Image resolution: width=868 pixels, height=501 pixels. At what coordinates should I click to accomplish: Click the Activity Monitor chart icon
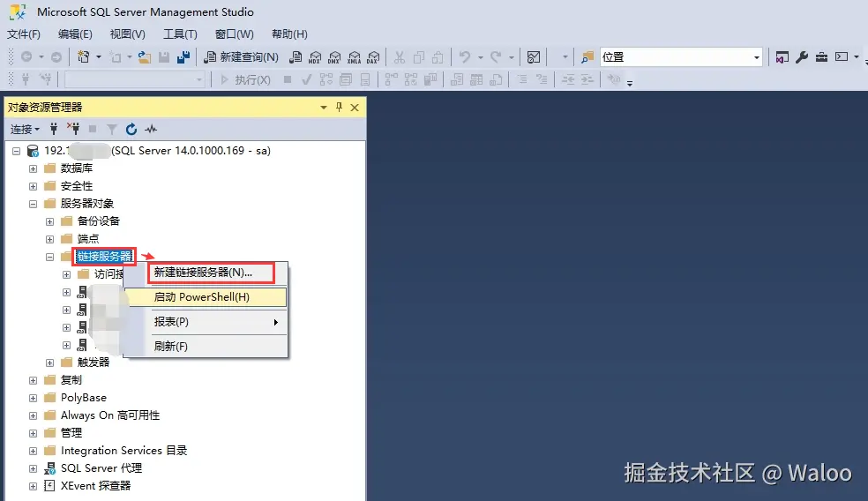click(534, 57)
